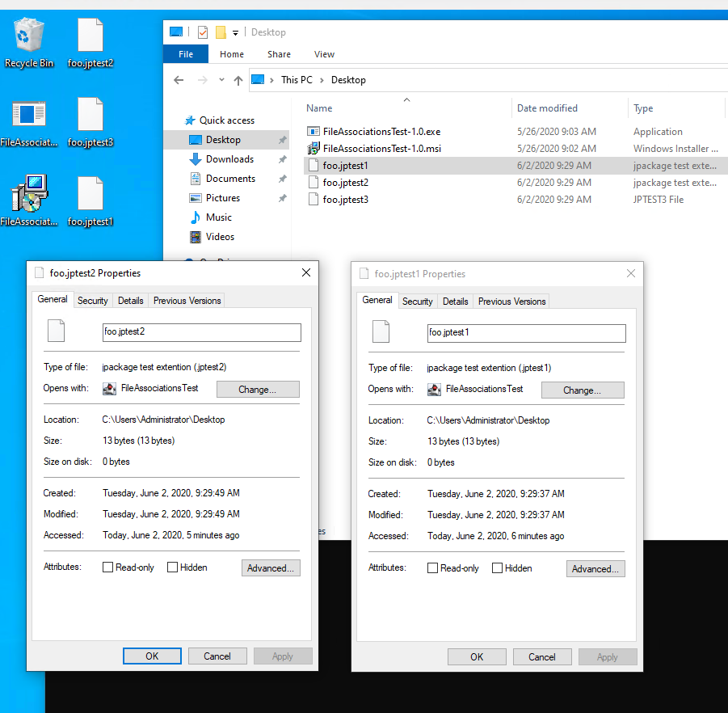The width and height of the screenshot is (728, 713).
Task: Click the back arrow in File Explorer
Action: pyautogui.click(x=179, y=80)
